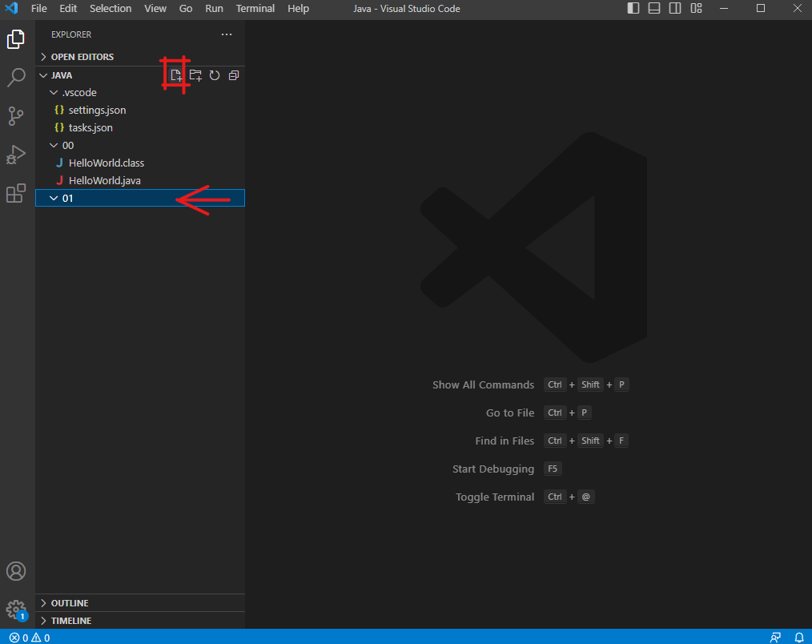Open the Accounts icon in activity bar
Image resolution: width=812 pixels, height=644 pixels.
pos(16,571)
